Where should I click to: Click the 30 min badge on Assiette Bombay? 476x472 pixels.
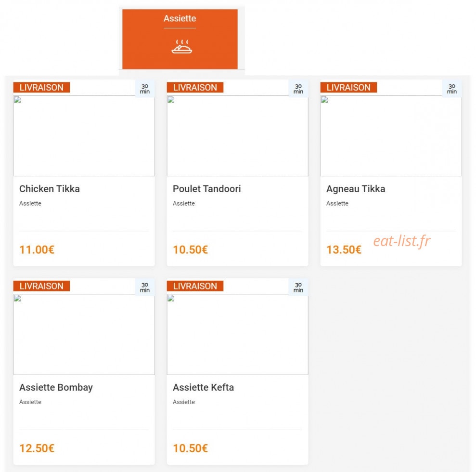point(145,288)
